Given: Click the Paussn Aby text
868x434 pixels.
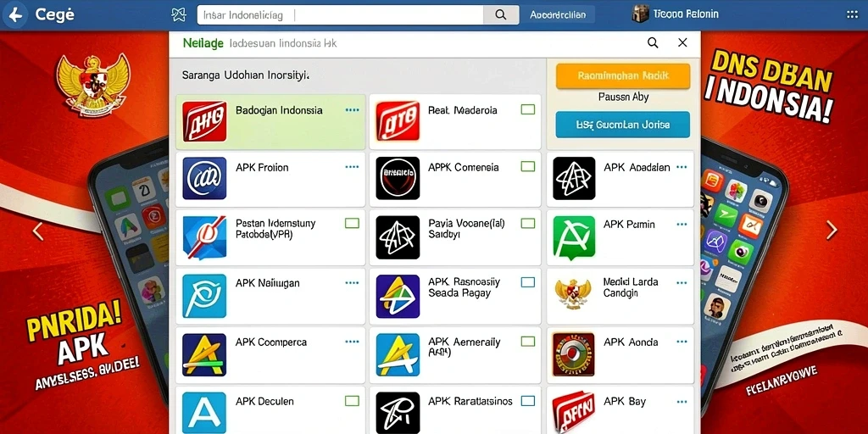Looking at the screenshot, I should (623, 97).
